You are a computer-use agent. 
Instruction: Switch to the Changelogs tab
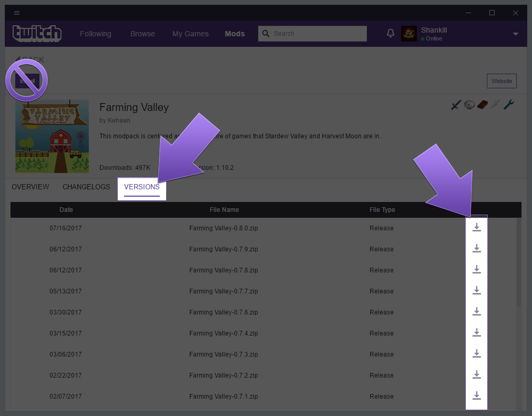86,187
